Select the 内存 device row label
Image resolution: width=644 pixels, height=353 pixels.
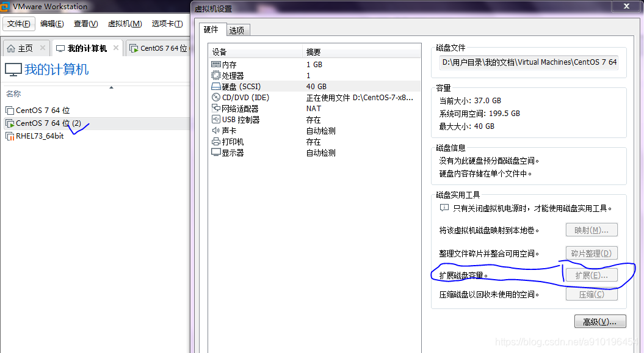(x=229, y=65)
